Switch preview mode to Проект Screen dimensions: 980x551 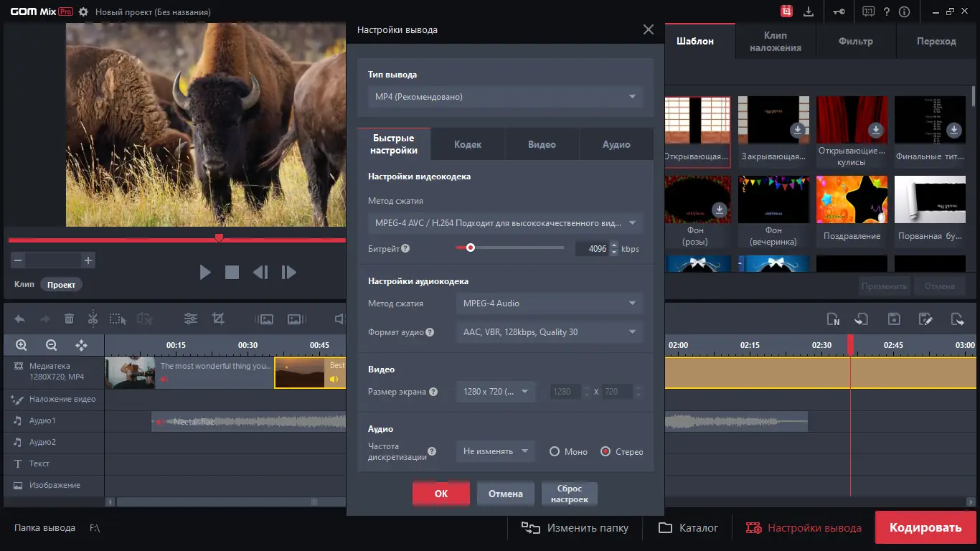[61, 285]
